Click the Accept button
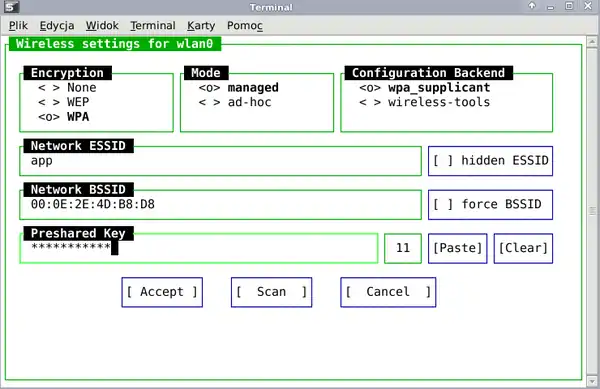Screen dimensions: 600x389 click(x=162, y=292)
